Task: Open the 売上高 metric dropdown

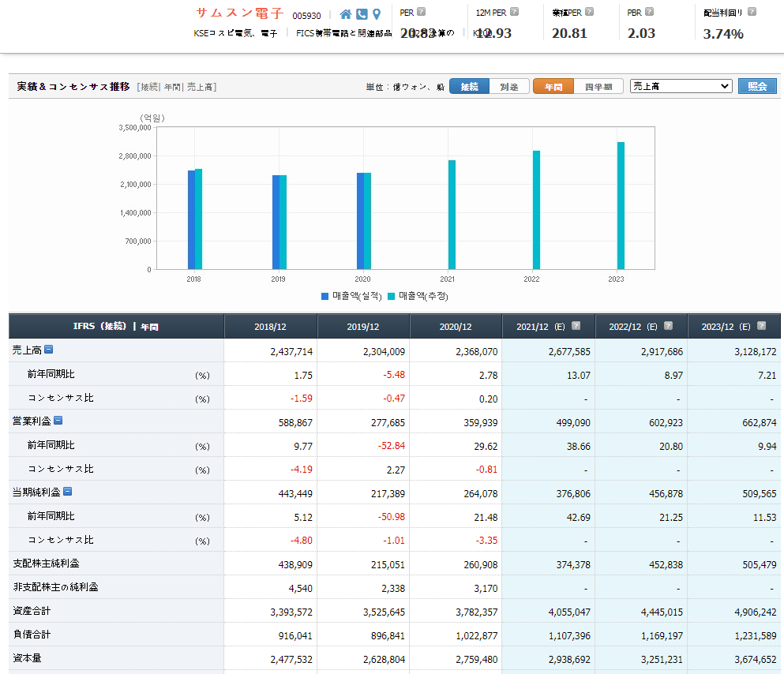Action: pos(681,86)
